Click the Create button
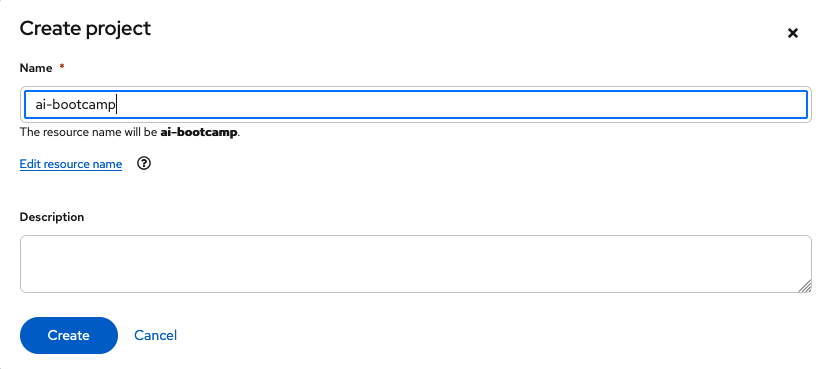 (69, 335)
